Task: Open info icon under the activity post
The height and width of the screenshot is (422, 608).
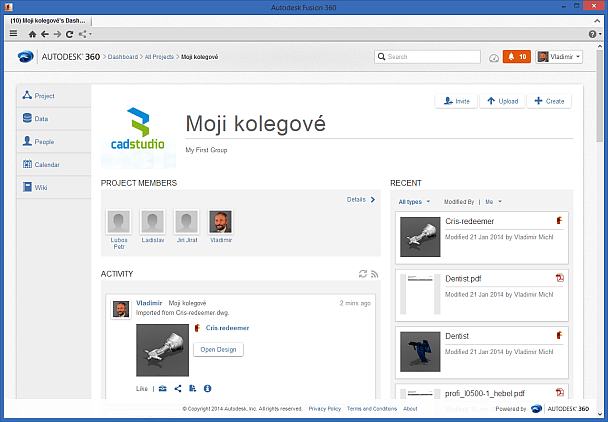Action: click(207, 388)
